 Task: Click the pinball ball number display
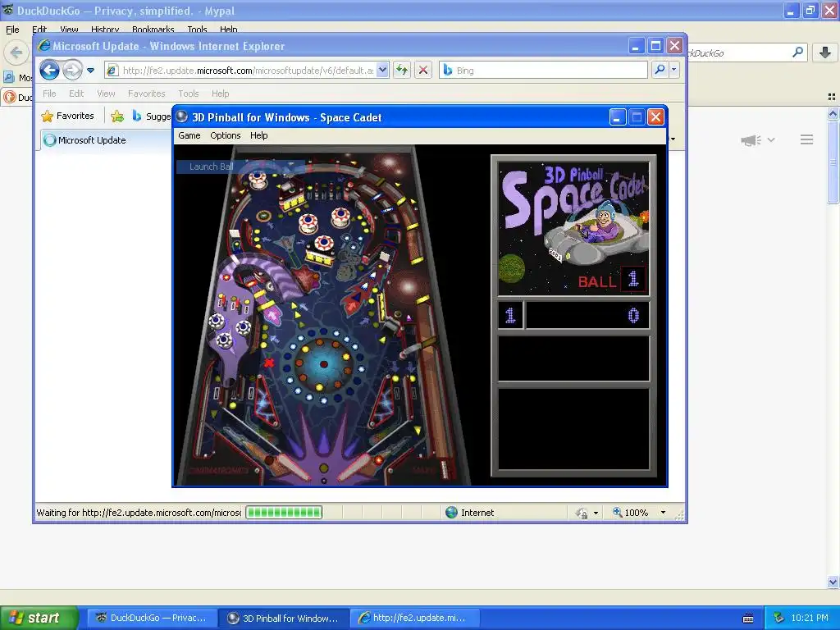tap(633, 279)
